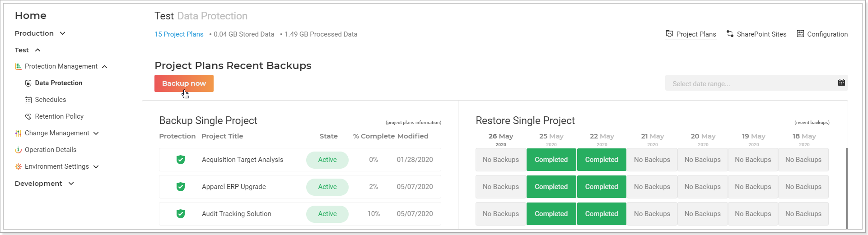Screen dimensions: 868x235
Task: Select 25 May Completed backup for Acquisition Target Analysis
Action: (551, 160)
